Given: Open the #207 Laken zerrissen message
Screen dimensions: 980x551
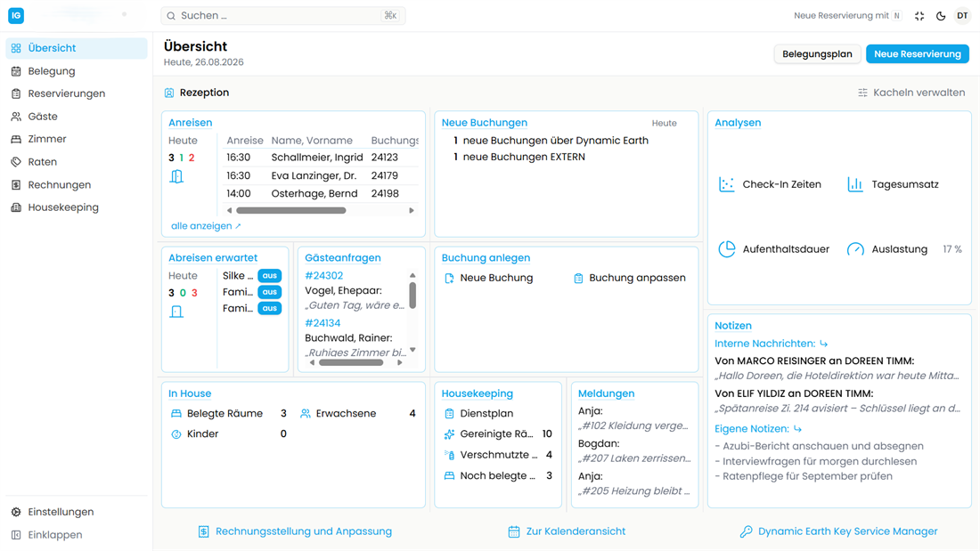Looking at the screenshot, I should pos(634,458).
